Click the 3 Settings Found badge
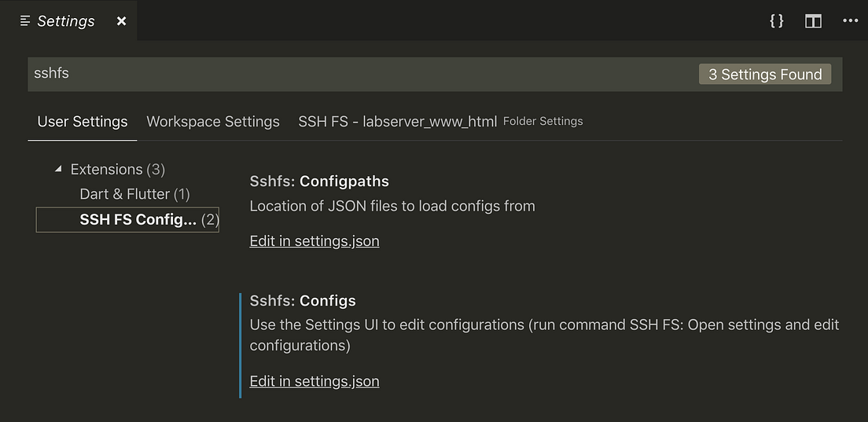Screen dimensions: 868x422 coord(765,75)
